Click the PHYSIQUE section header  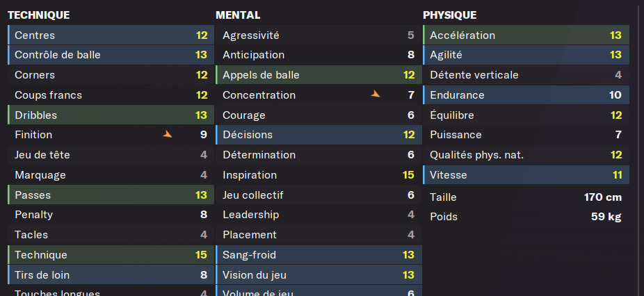tap(450, 15)
